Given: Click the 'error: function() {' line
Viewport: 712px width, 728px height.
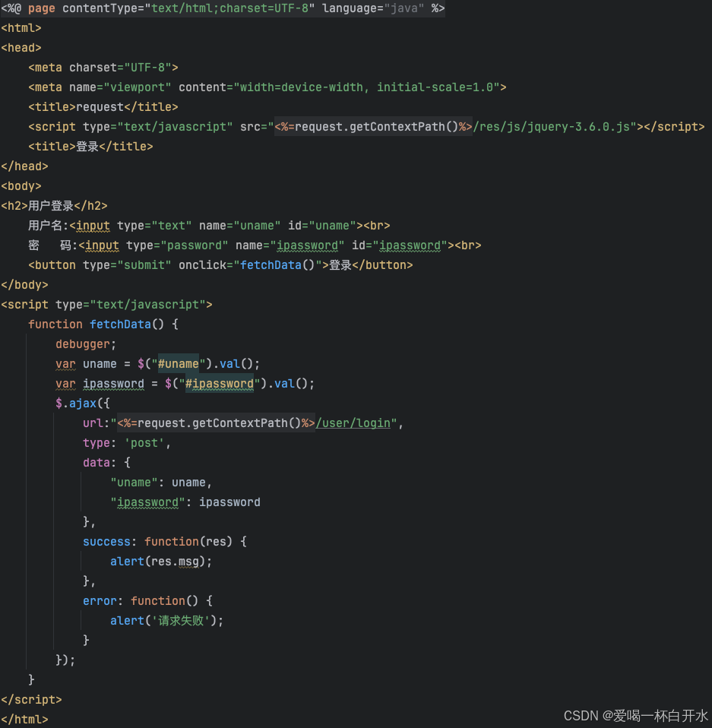Looking at the screenshot, I should coord(147,601).
